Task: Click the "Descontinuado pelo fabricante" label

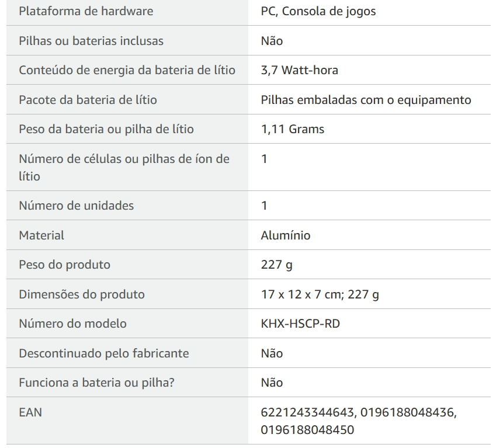Action: point(103,353)
